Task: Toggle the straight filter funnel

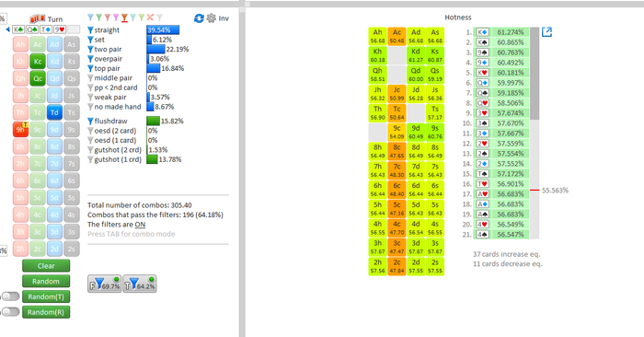Action: pyautogui.click(x=90, y=30)
